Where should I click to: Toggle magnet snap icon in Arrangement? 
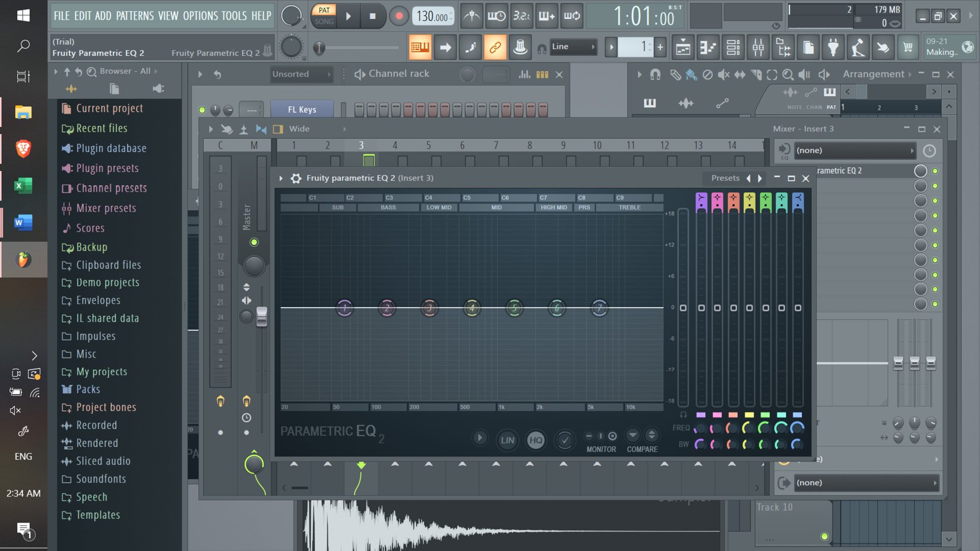pos(655,74)
